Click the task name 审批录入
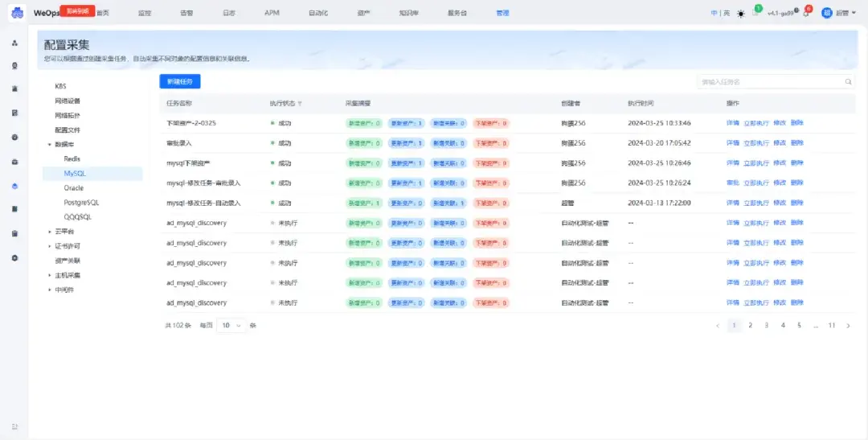Image resolution: width=868 pixels, height=440 pixels. coord(178,143)
